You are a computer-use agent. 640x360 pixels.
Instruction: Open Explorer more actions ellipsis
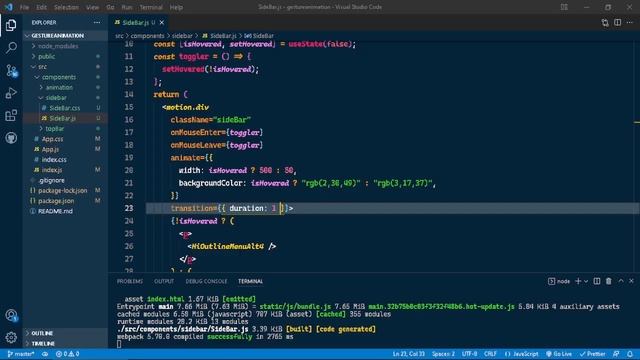click(x=97, y=22)
